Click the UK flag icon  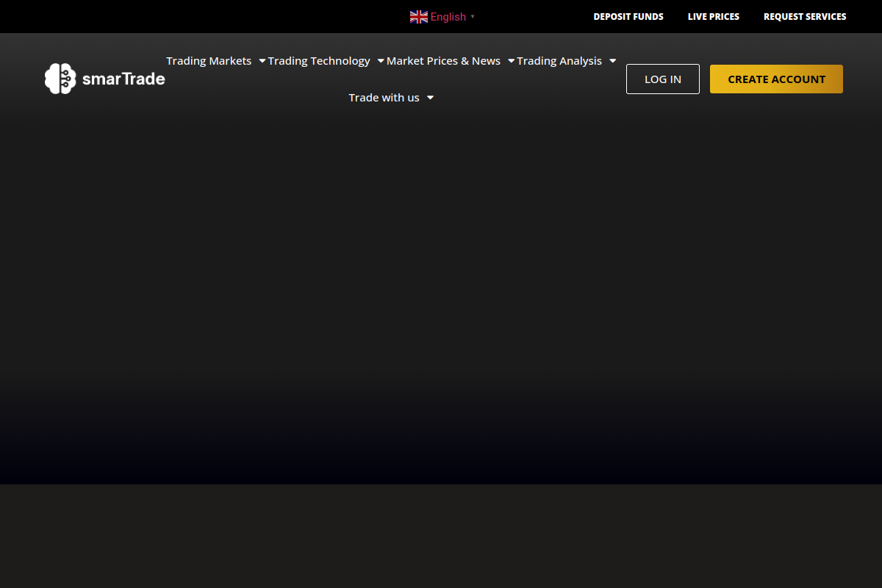coord(418,17)
